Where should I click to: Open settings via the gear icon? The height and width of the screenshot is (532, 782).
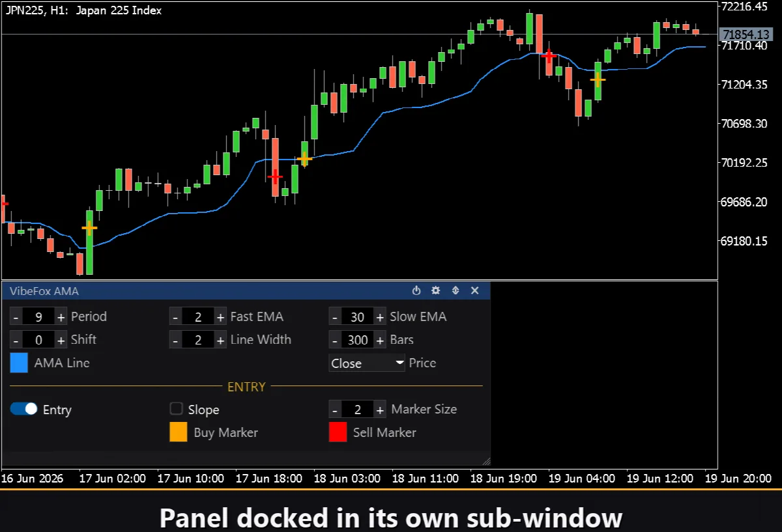[x=436, y=291]
